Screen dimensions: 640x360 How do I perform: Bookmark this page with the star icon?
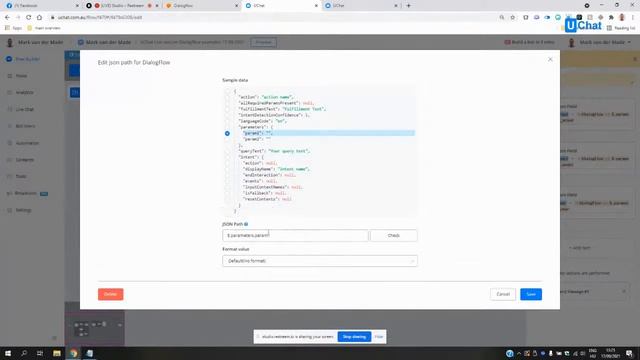(513, 18)
